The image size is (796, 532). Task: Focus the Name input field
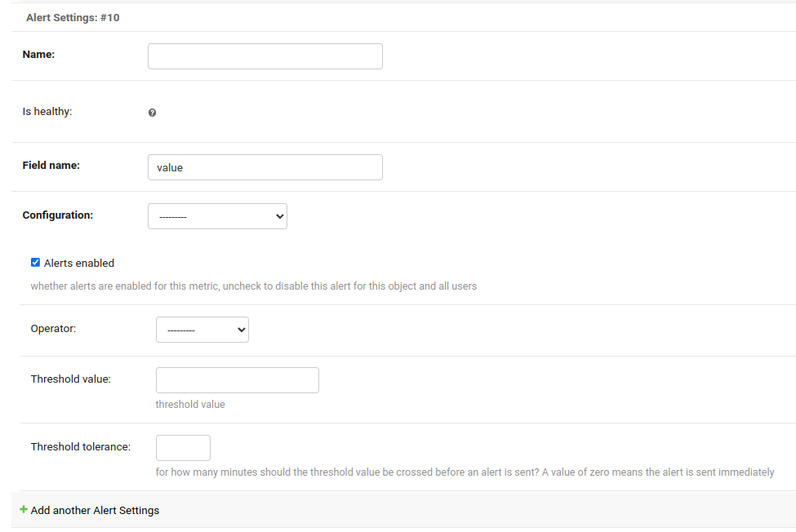click(x=265, y=56)
